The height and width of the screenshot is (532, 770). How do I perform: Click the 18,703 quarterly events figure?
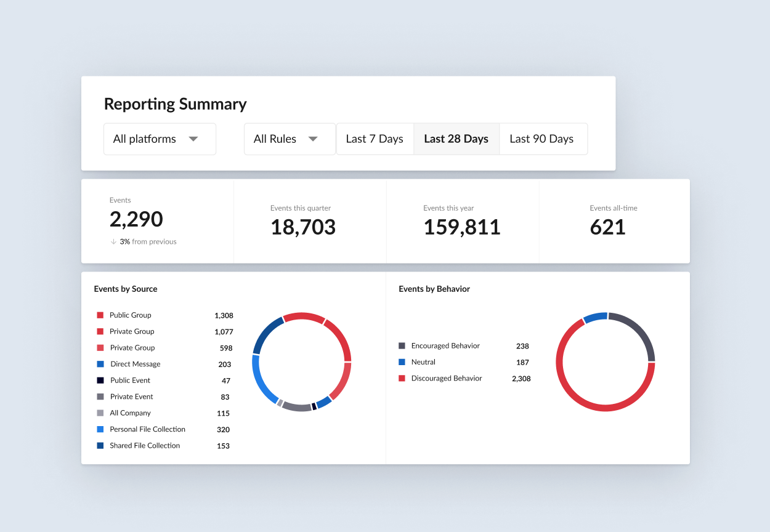click(303, 227)
